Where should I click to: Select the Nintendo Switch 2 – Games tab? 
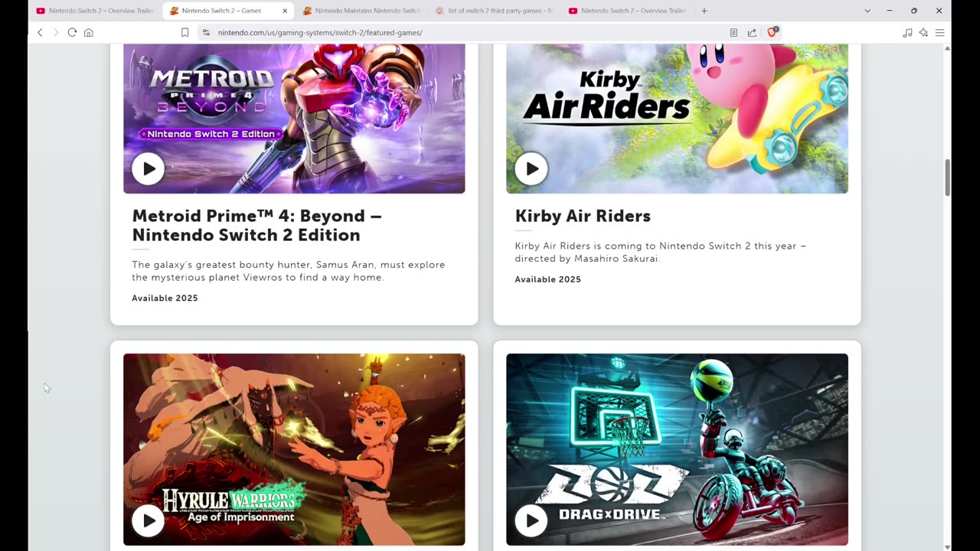tap(228, 11)
